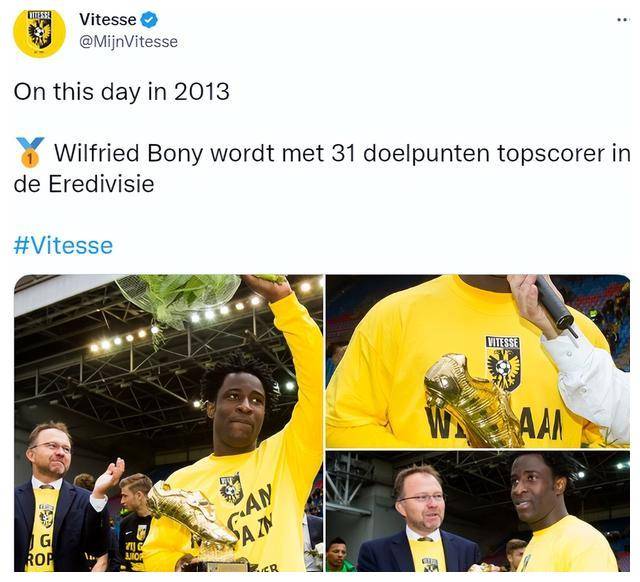Click the golden boot in top-right photo
The height and width of the screenshot is (582, 640).
click(x=473, y=400)
